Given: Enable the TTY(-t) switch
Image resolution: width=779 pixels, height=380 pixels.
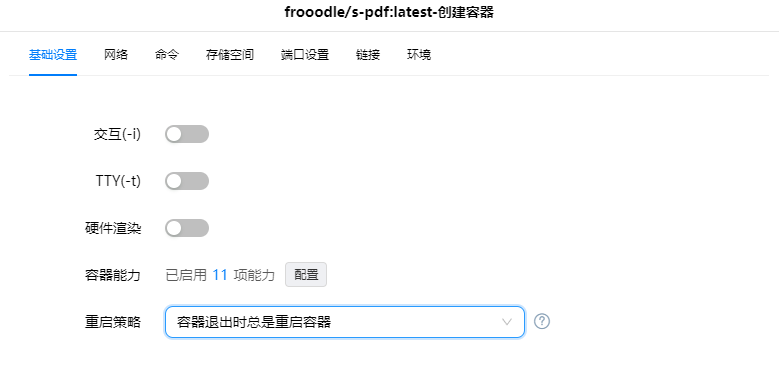Looking at the screenshot, I should 187,181.
